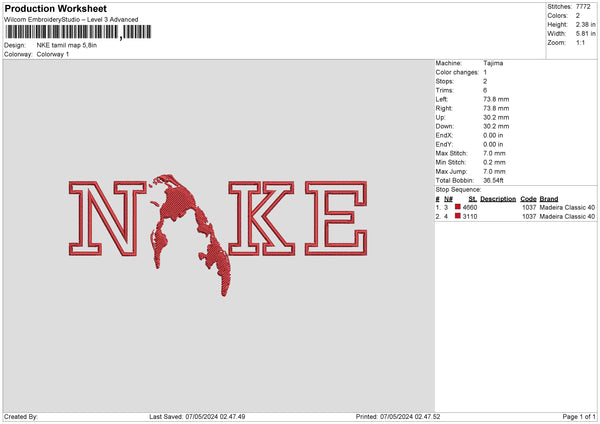This screenshot has height=424, width=600.
Task: Click the Up value 30.2 mm
Action: click(496, 117)
